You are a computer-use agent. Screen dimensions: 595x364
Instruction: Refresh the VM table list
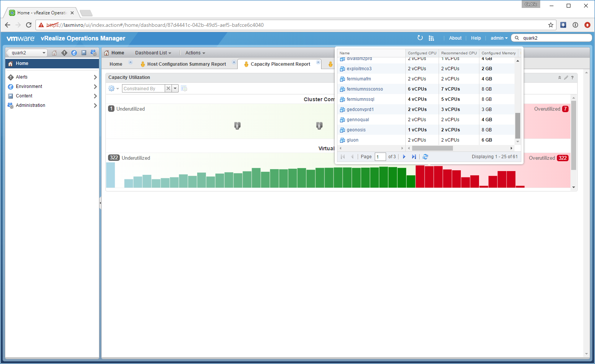pos(425,157)
